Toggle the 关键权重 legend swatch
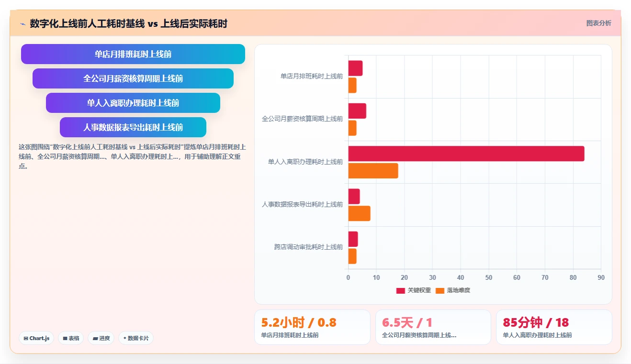 click(400, 290)
